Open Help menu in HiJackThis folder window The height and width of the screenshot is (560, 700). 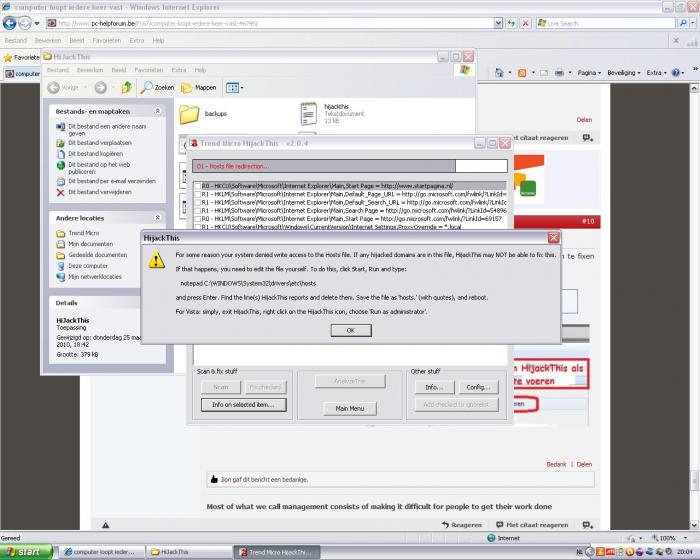point(200,70)
